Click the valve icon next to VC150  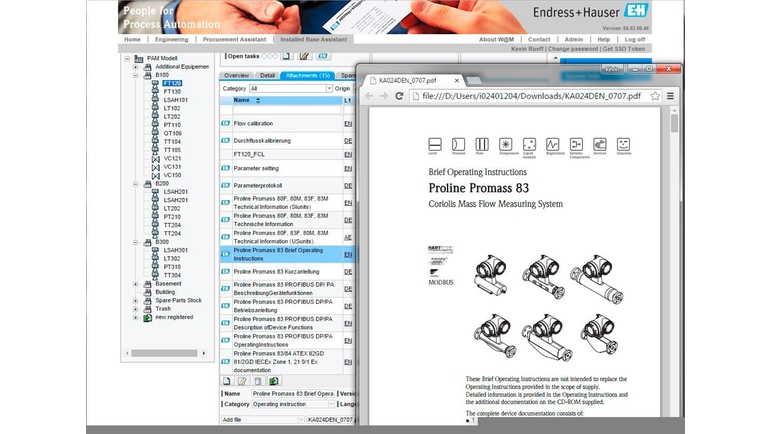(155, 175)
